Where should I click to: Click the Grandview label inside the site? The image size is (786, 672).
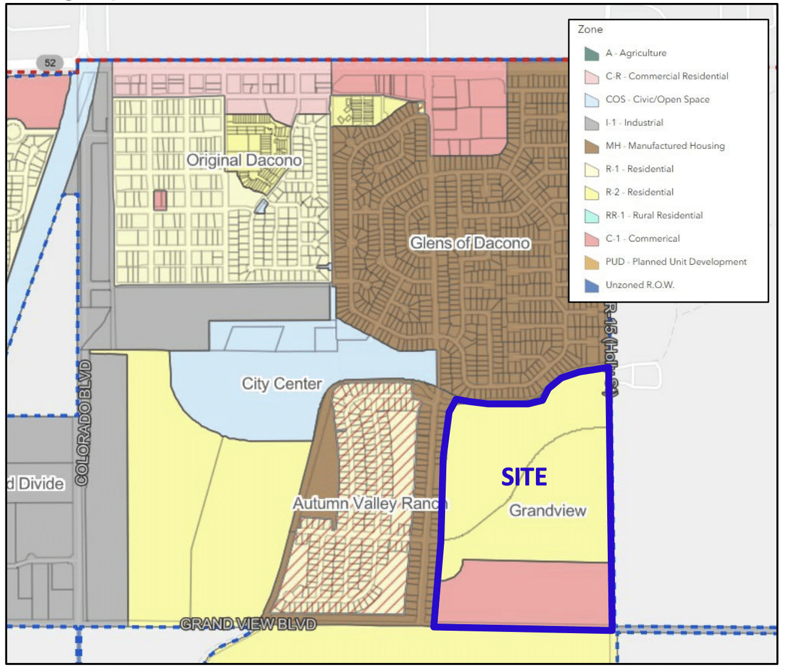(547, 511)
